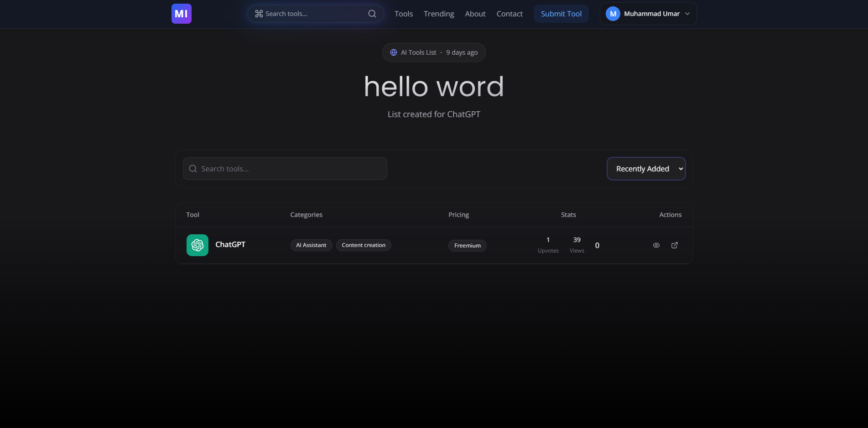Click the hello word heading

(x=434, y=87)
